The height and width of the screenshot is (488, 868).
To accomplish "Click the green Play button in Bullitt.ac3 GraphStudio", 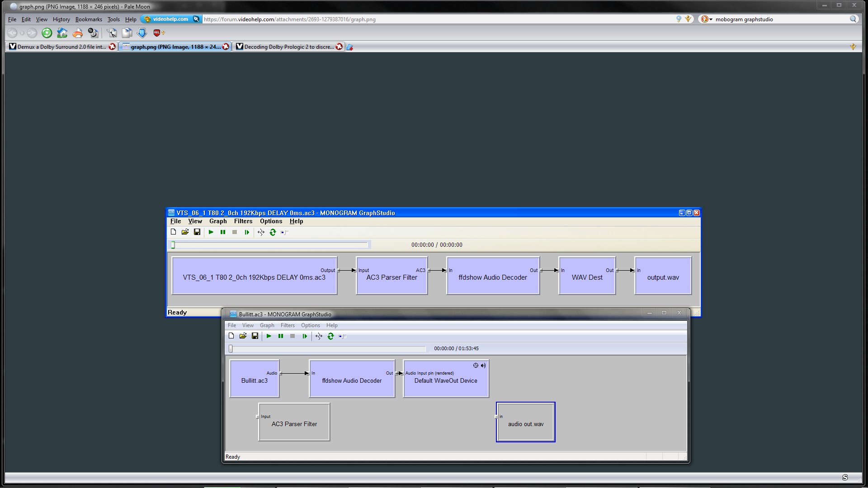I will pyautogui.click(x=269, y=336).
